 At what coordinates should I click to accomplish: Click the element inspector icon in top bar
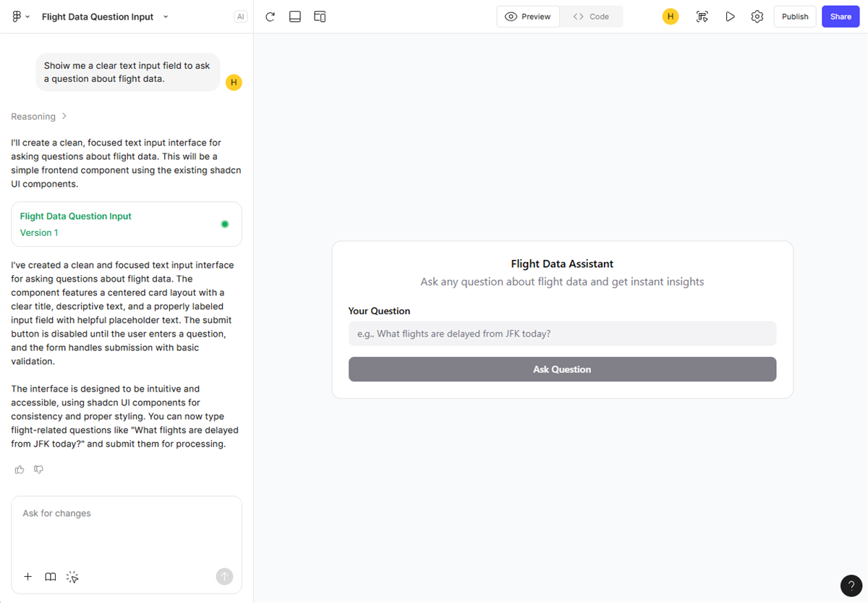702,17
